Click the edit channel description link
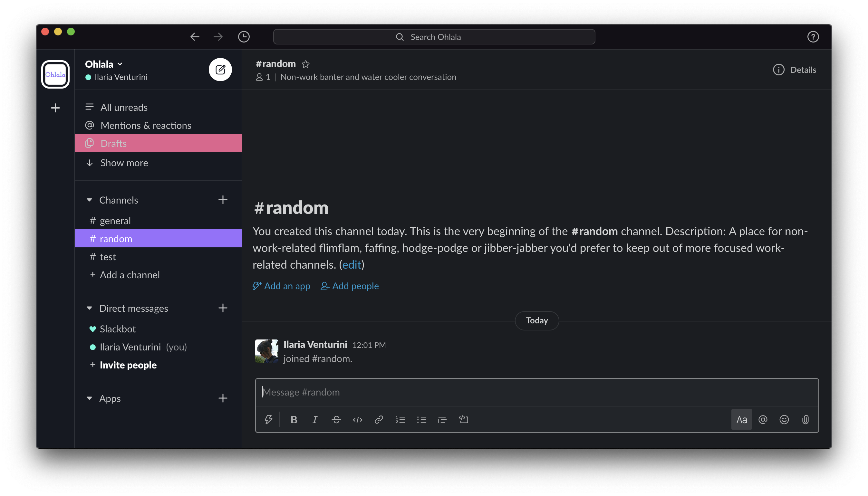Screen dimensions: 868x496 click(352, 265)
